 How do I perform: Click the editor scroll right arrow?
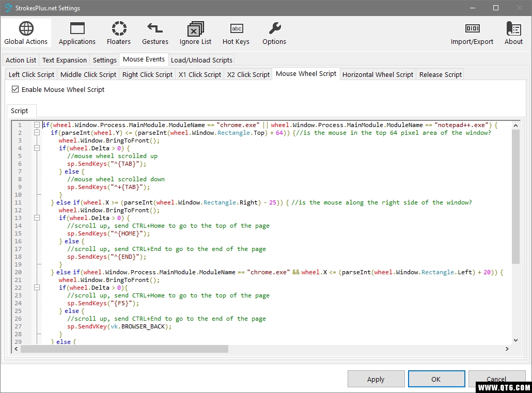click(x=507, y=349)
